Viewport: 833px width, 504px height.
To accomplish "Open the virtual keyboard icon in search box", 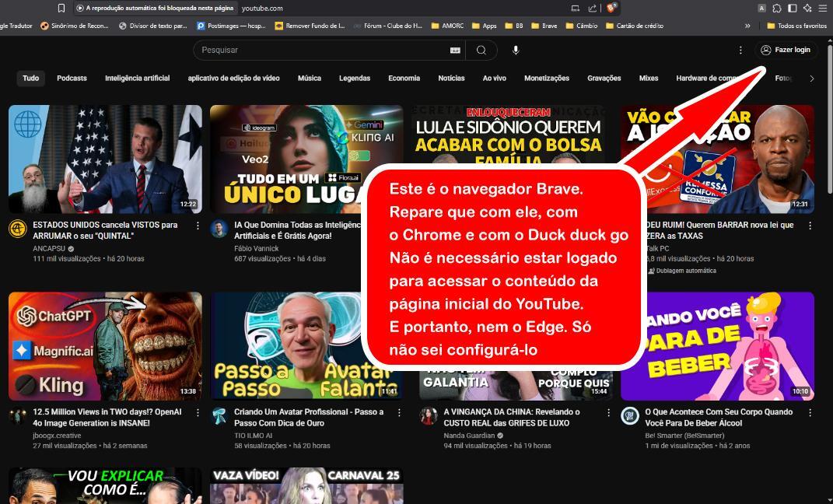I will [455, 50].
